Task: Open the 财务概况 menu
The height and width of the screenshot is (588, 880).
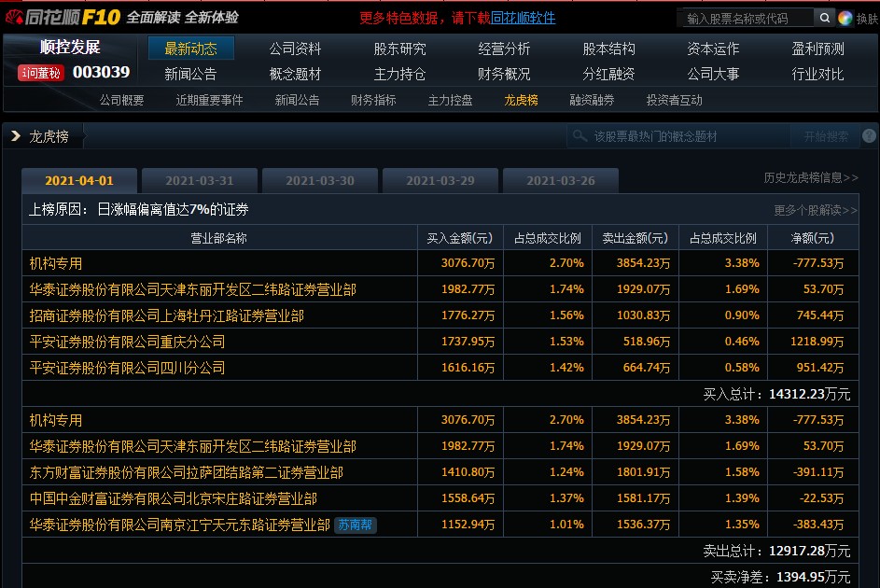Action: coord(505,74)
